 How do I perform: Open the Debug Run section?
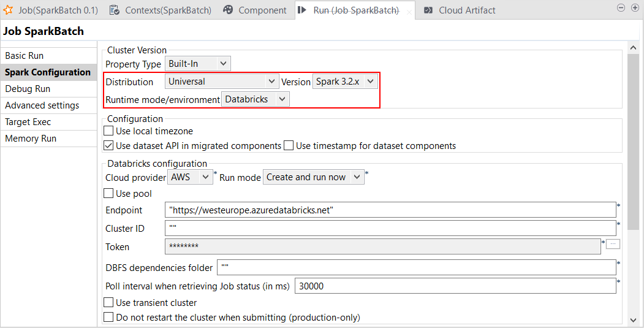(28, 89)
